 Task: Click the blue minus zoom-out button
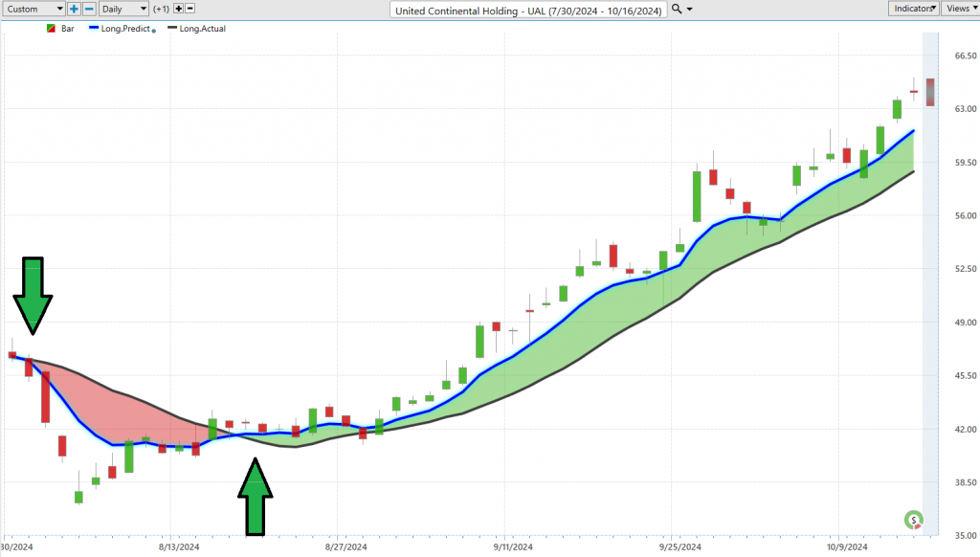(89, 9)
